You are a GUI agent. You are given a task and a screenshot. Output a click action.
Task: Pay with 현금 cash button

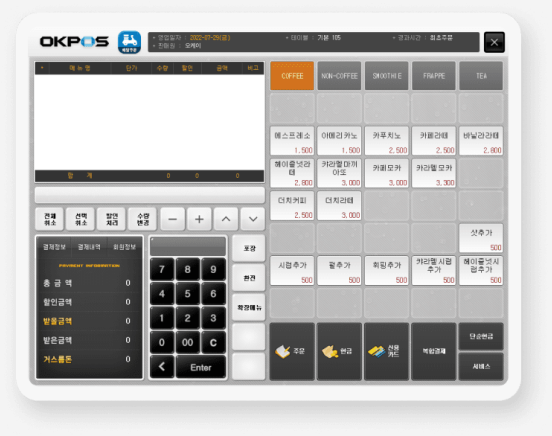[339, 351]
